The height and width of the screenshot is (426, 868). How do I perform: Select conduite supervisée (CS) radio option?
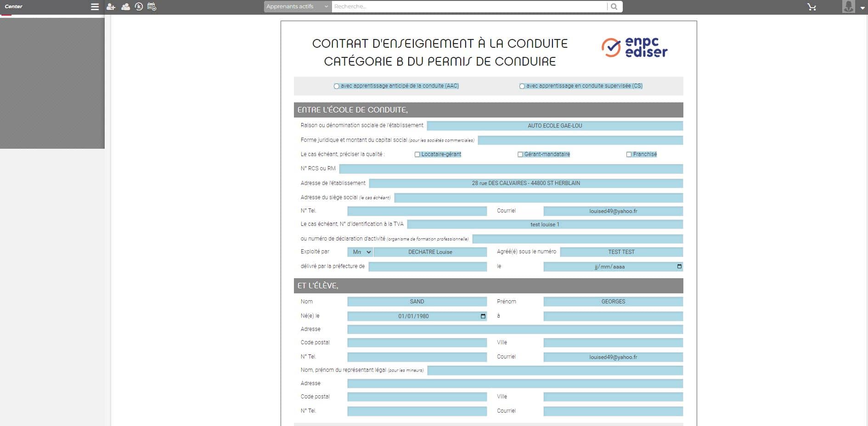[x=522, y=86]
